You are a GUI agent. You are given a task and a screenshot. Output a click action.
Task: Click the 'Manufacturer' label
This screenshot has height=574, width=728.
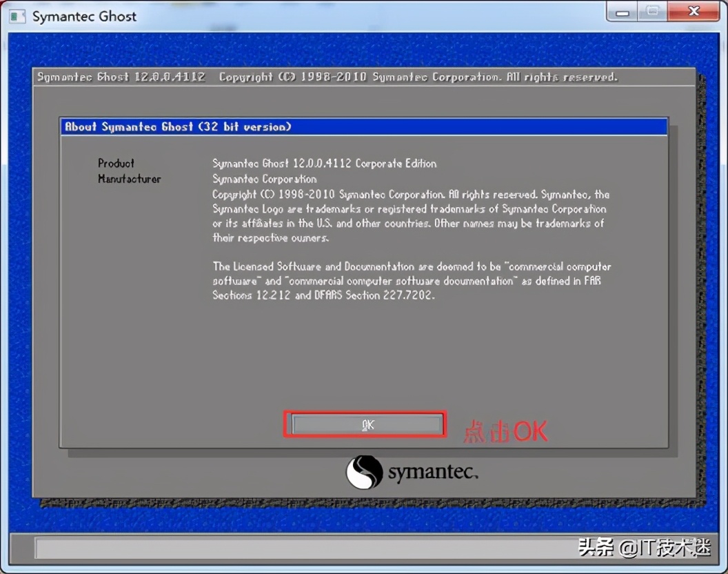pos(129,179)
